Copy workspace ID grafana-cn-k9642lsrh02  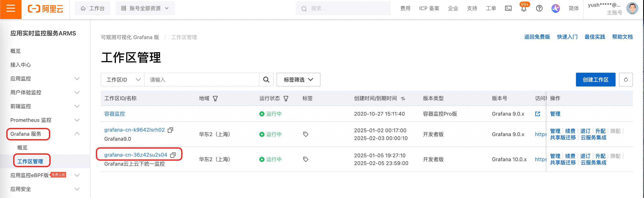171,130
